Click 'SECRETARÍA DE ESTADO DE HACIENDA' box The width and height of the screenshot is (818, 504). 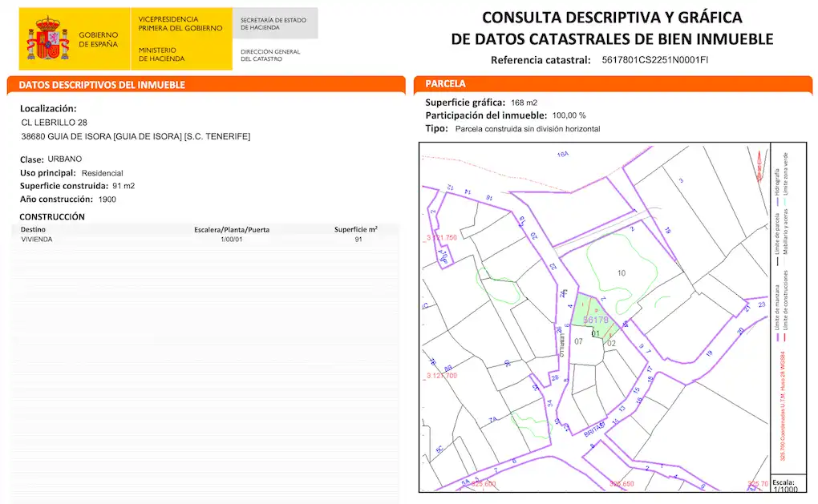(x=275, y=23)
